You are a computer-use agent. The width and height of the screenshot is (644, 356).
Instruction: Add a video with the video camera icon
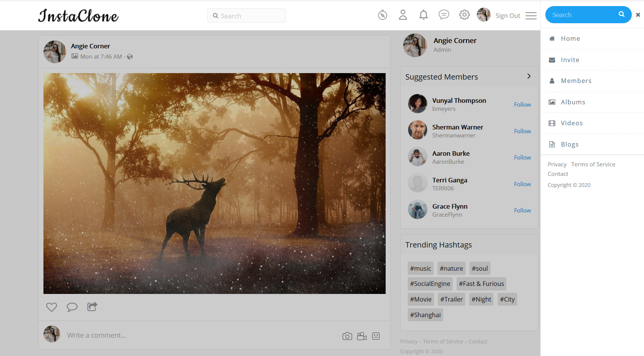[362, 336]
